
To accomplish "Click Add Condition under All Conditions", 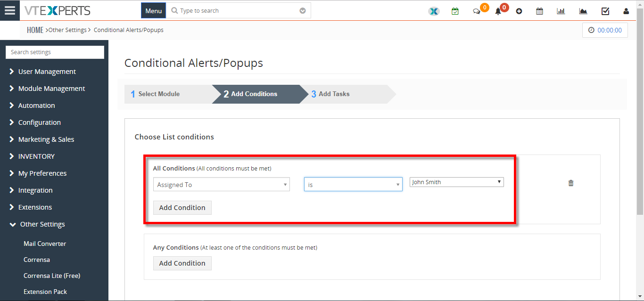I will (182, 208).
